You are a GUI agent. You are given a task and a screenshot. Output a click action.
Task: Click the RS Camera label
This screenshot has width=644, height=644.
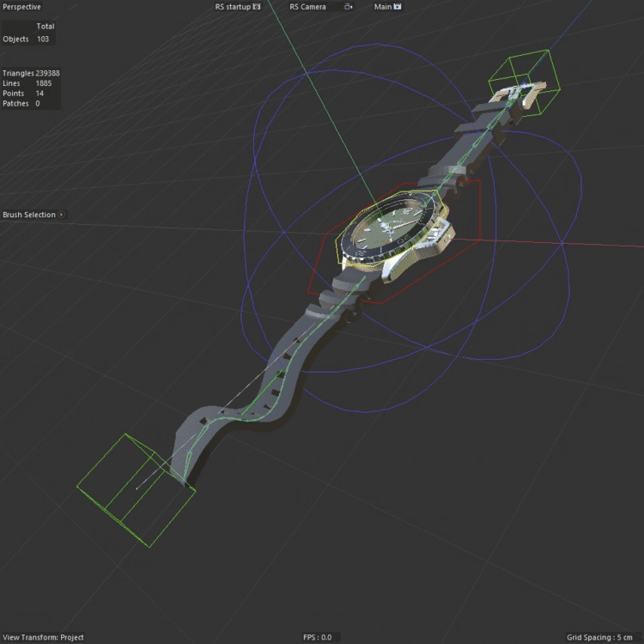point(307,7)
